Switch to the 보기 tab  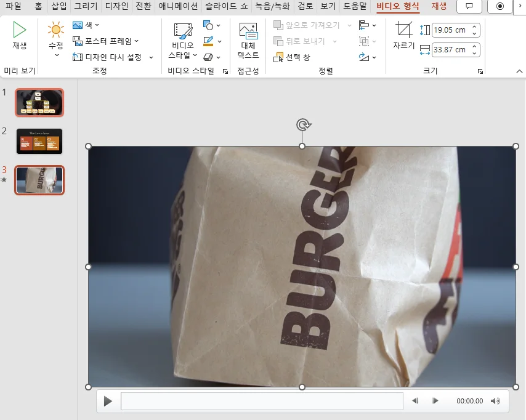[328, 6]
